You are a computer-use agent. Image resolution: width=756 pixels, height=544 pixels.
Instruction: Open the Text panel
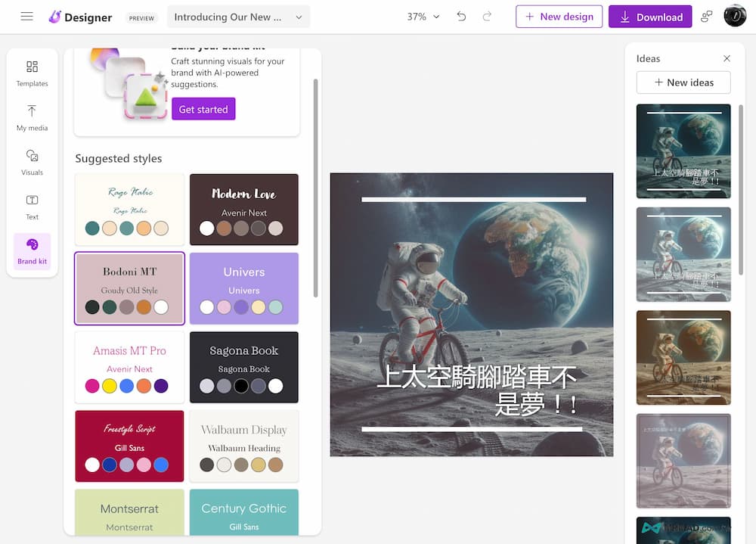click(32, 207)
